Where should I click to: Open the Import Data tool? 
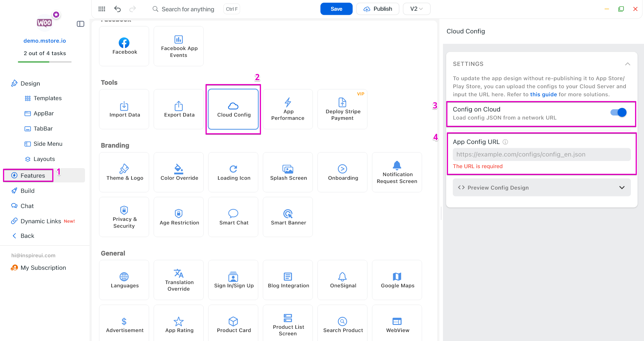point(124,109)
